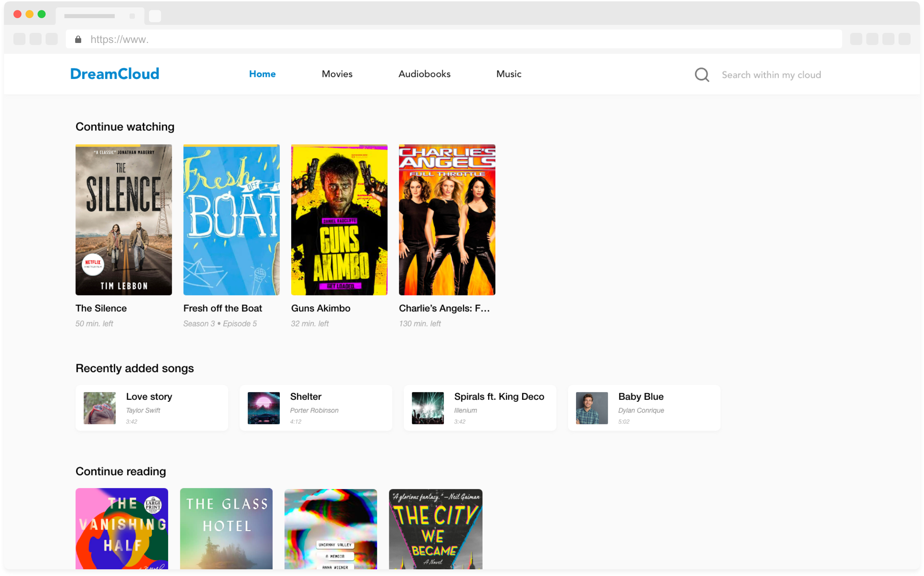This screenshot has height=576, width=924.
Task: Open the Uncanny Valley book cover
Action: click(331, 529)
